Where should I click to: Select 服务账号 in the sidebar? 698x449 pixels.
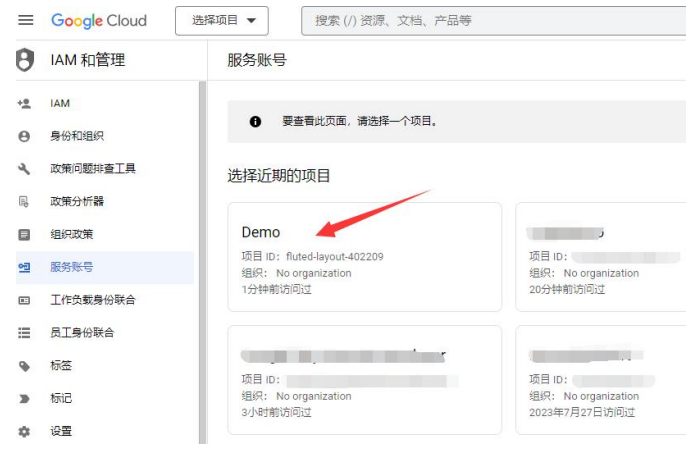click(72, 267)
